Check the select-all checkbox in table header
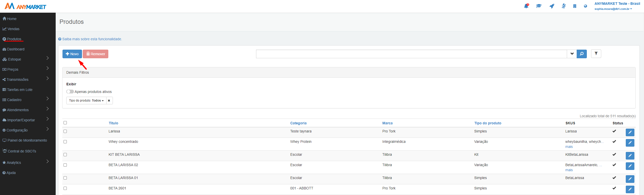This screenshot has width=644, height=195. pos(65,123)
